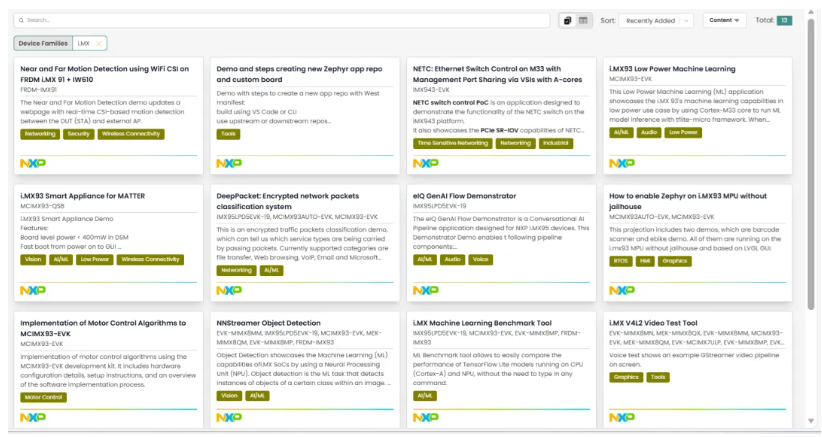
Task: Click Security tag on WiFi CSI card
Action: pos(78,134)
